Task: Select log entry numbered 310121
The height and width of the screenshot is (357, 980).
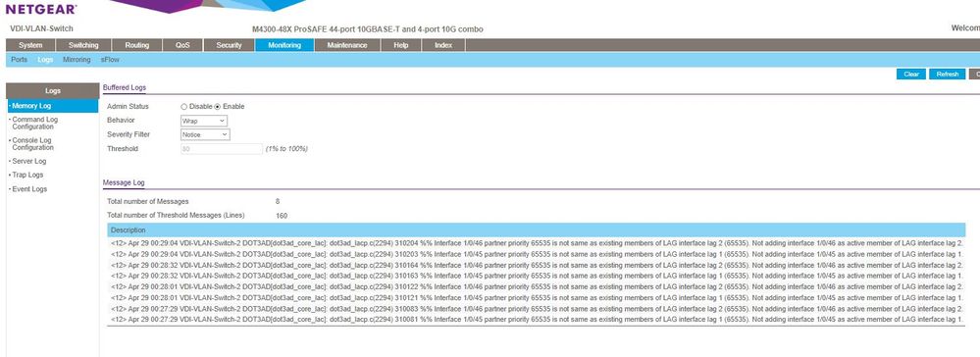Action: pos(536,297)
